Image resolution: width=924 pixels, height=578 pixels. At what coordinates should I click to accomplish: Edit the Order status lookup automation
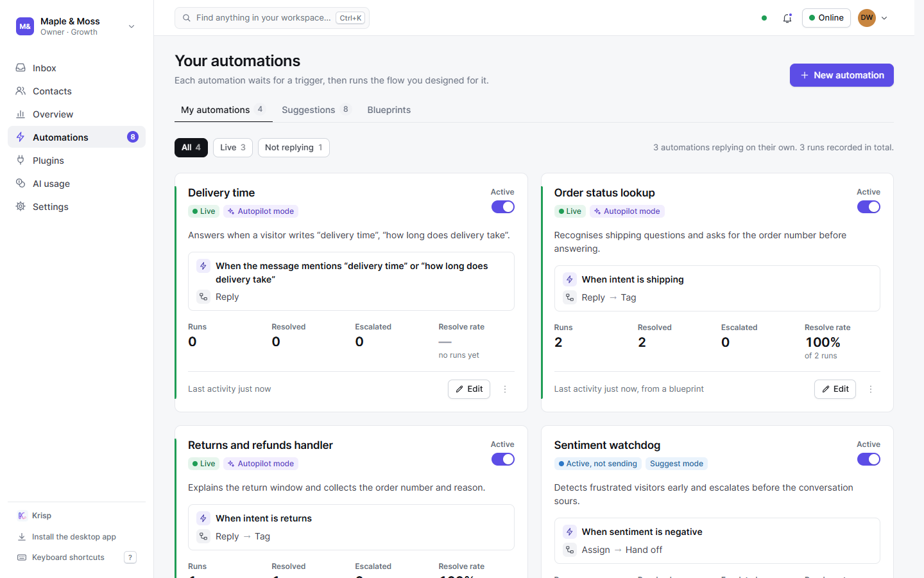click(x=835, y=389)
